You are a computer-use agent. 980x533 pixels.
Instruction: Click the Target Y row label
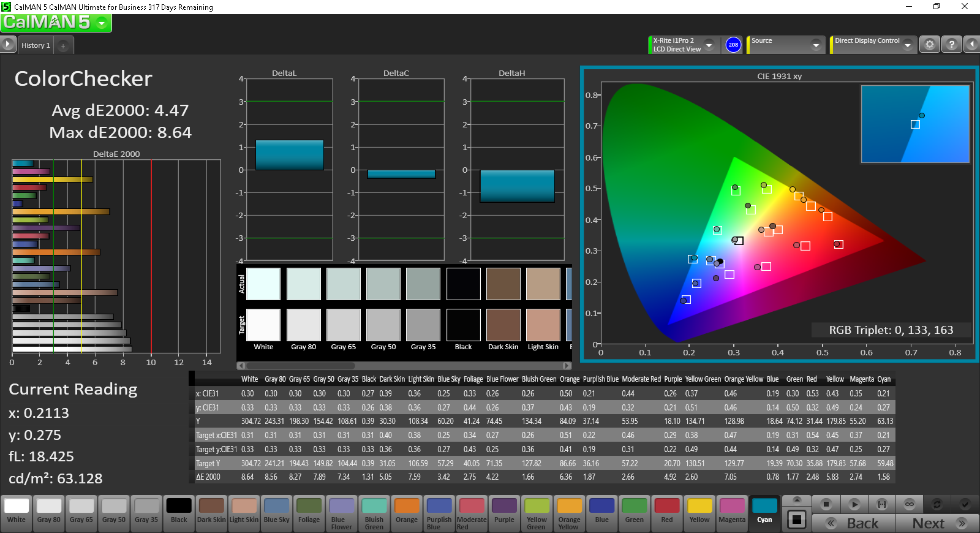point(208,463)
